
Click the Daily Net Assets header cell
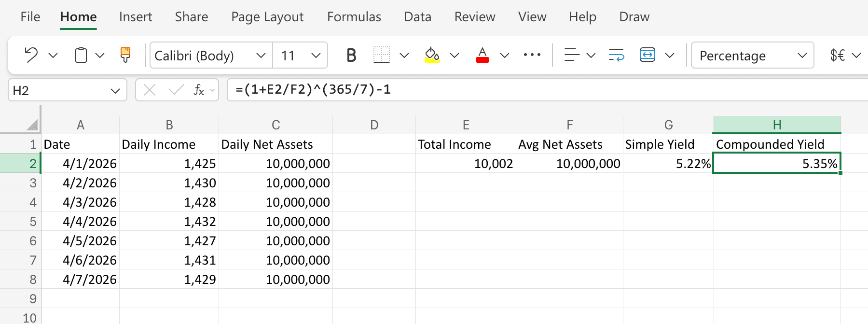pos(276,144)
